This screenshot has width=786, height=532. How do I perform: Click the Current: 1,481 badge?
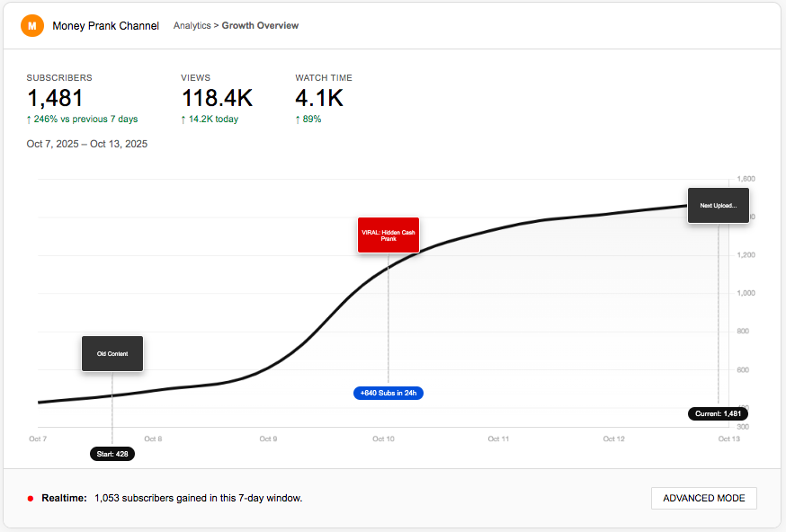coord(718,413)
